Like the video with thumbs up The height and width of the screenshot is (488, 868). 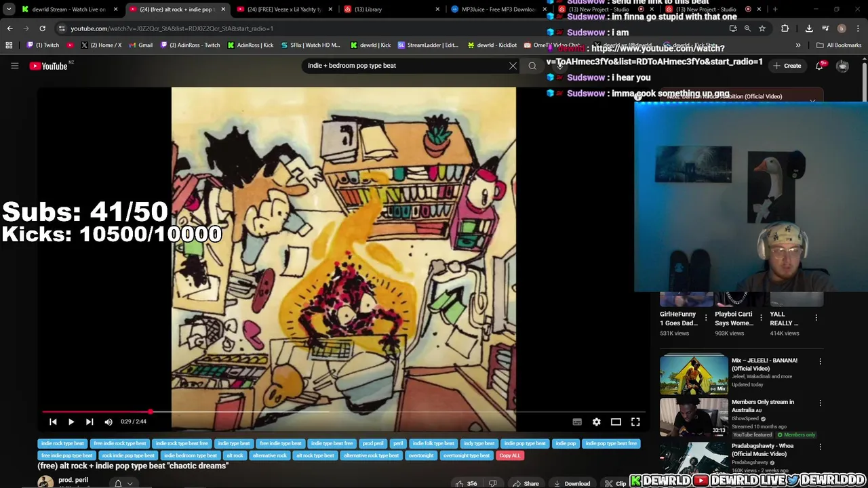click(465, 483)
